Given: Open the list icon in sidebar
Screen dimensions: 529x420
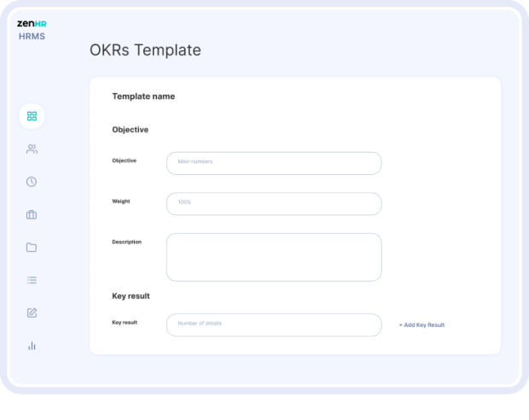Looking at the screenshot, I should [x=32, y=280].
